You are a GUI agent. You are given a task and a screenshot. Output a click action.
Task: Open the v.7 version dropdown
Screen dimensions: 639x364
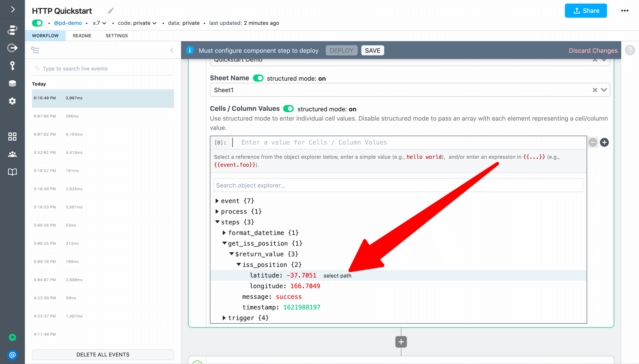(x=99, y=23)
